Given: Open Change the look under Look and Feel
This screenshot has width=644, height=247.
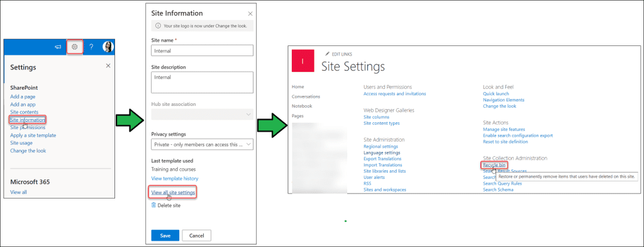Looking at the screenshot, I should pyautogui.click(x=499, y=106).
